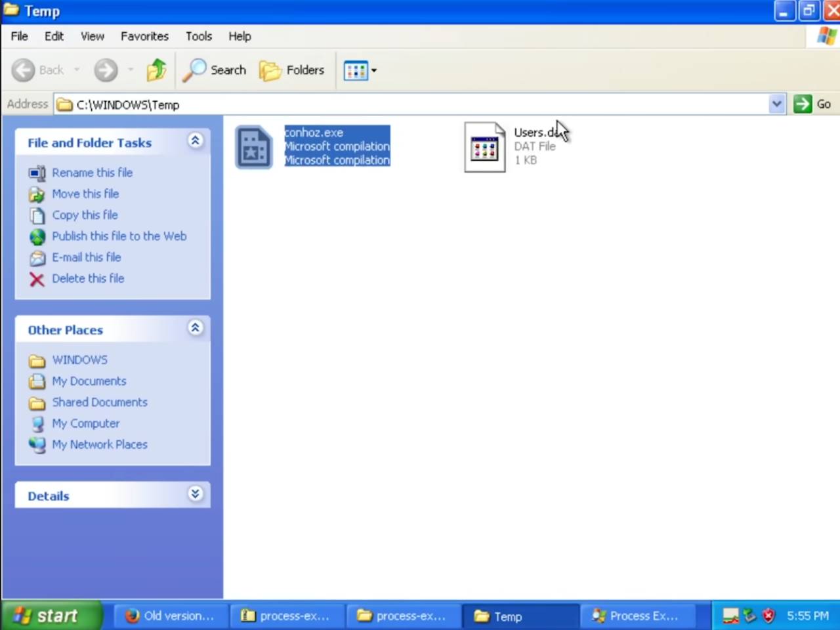
Task: Open the Views dropdown arrow
Action: [374, 70]
